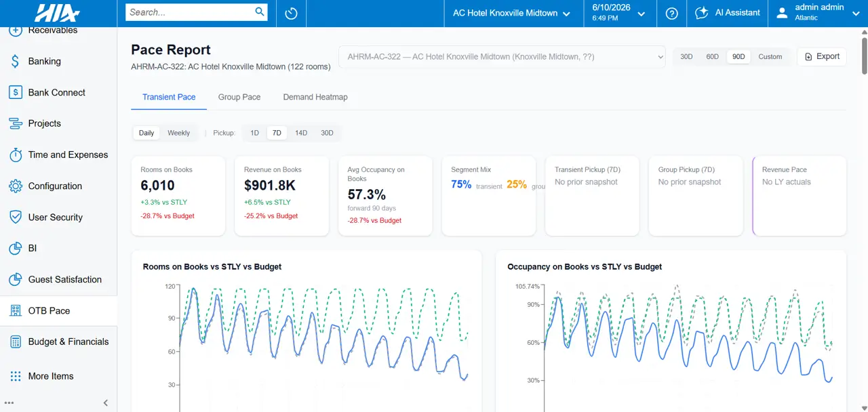Click the Projects icon in sidebar
This screenshot has height=412, width=868.
(x=16, y=123)
